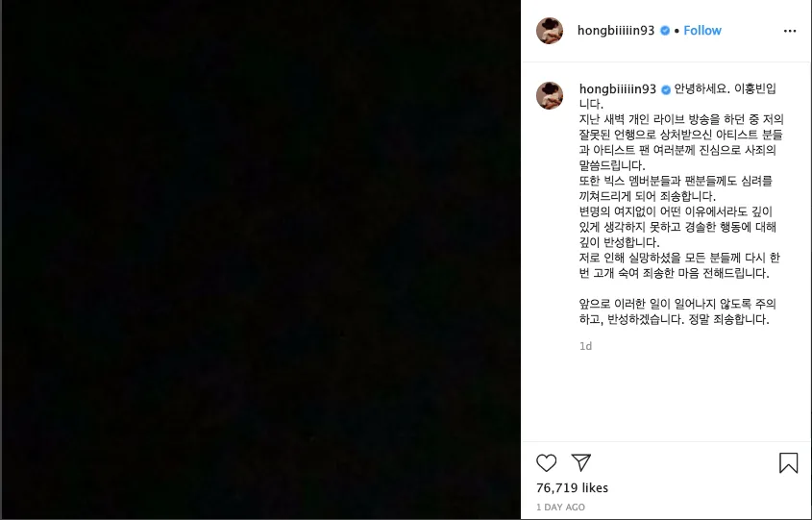The width and height of the screenshot is (812, 520).
Task: Click the 1 DAY AGO post timestamp
Action: coord(561,508)
